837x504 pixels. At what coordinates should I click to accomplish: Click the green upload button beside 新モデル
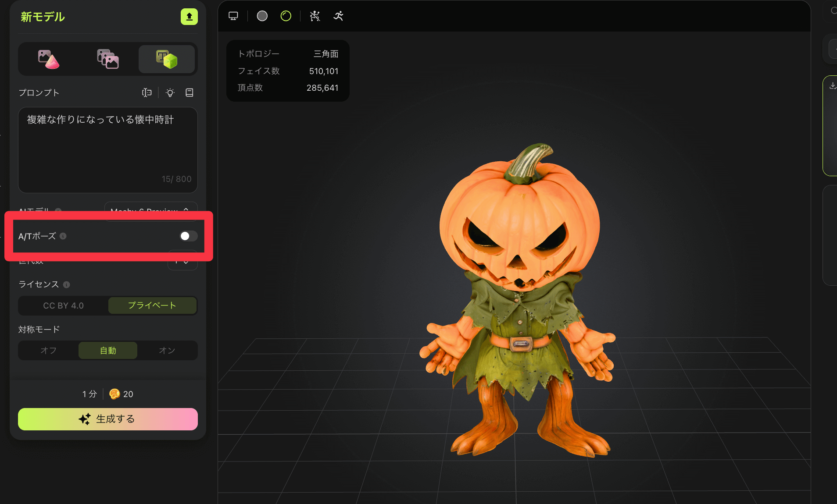(x=189, y=17)
